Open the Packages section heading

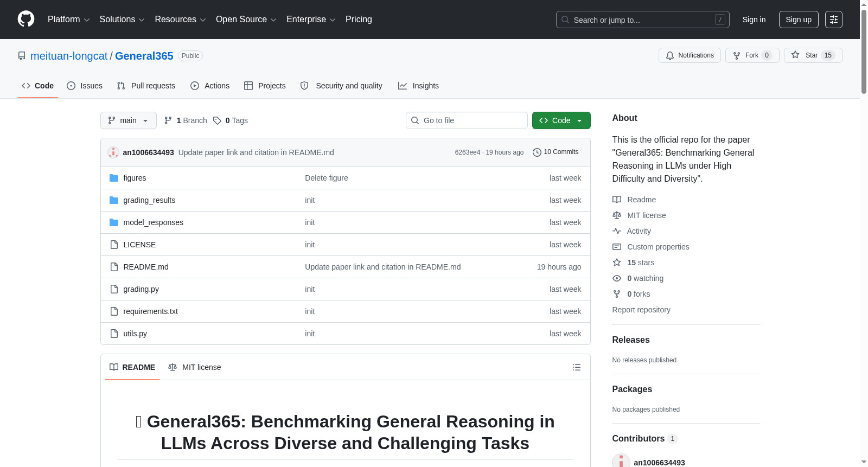(632, 389)
